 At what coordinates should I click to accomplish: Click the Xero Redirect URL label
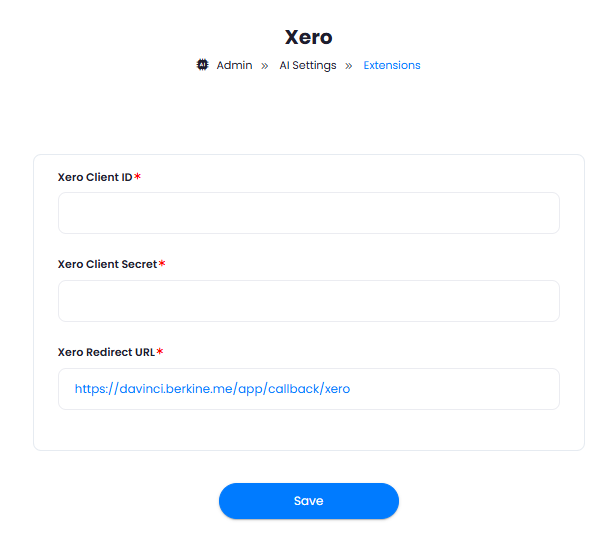click(106, 352)
